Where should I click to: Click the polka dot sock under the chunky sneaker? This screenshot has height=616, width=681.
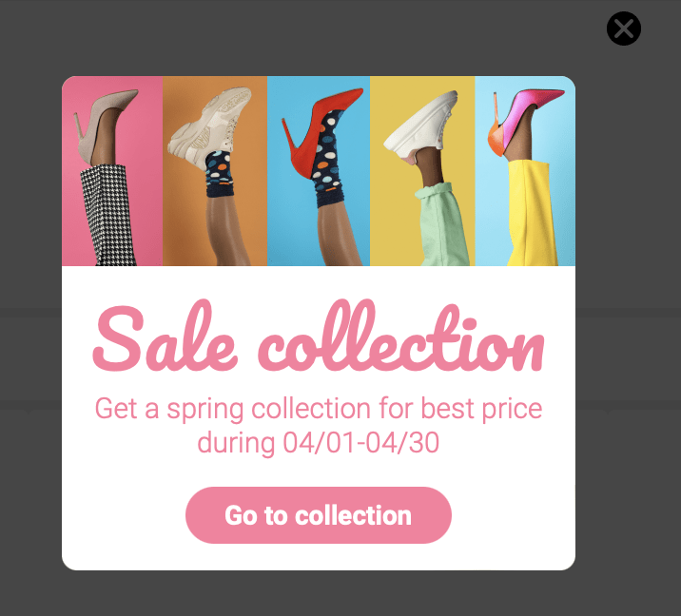pyautogui.click(x=220, y=174)
